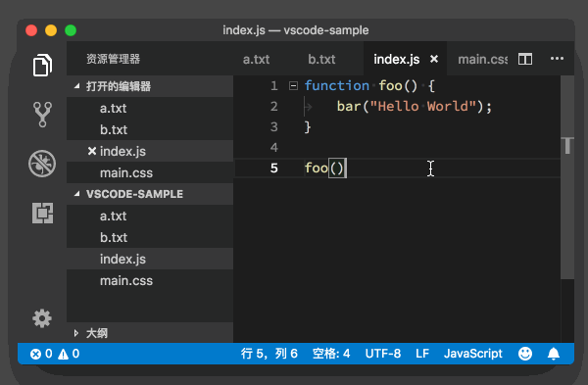The image size is (588, 385).
Task: Open the more actions ellipsis in tab bar
Action: 557,59
